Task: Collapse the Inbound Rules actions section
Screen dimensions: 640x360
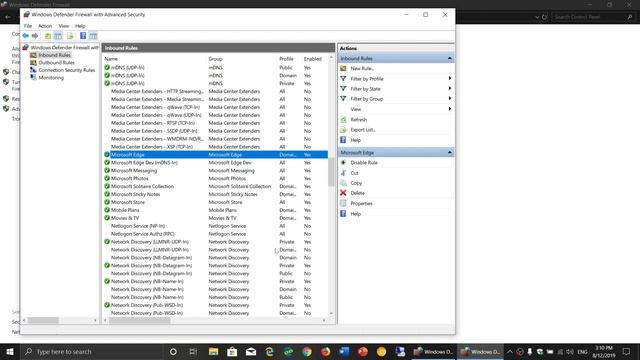Action: (x=450, y=58)
